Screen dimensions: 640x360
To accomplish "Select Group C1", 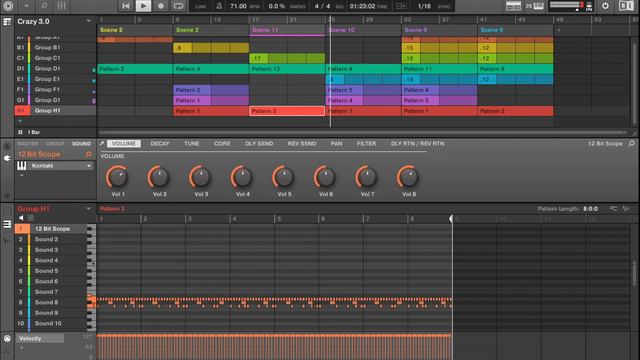I will pyautogui.click(x=55, y=58).
